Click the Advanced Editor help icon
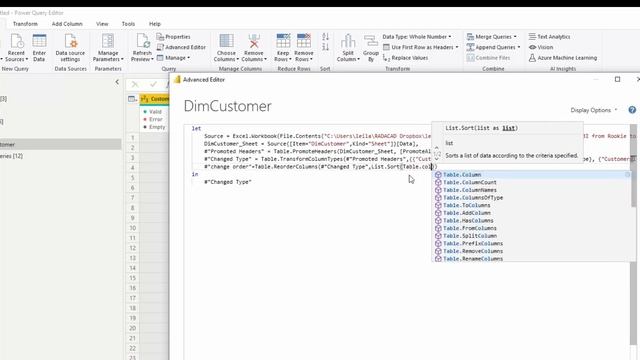Screen dimensions: 640x360 pyautogui.click(x=632, y=110)
